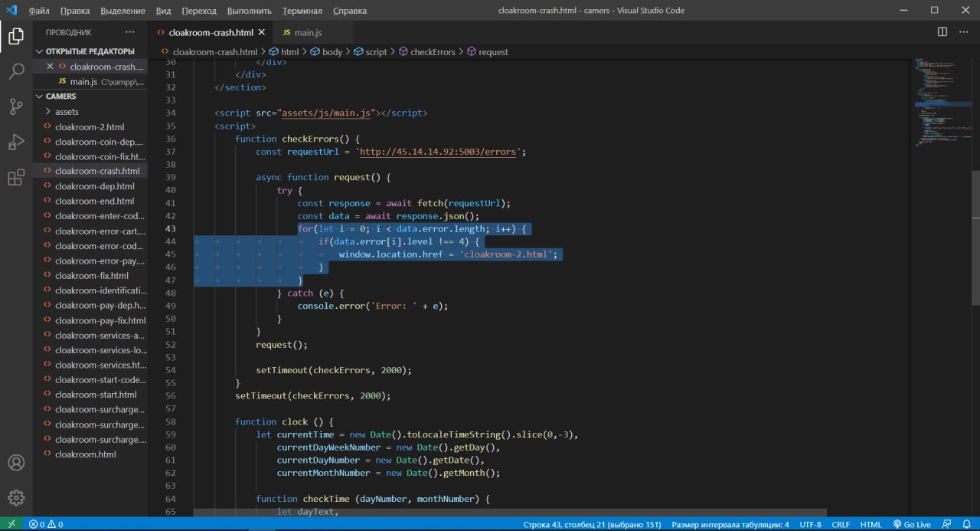Open the Вид menu
This screenshot has height=531, width=980.
point(163,11)
